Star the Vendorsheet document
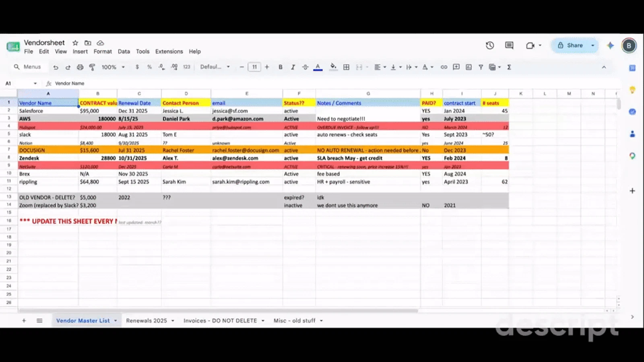 pos(75,43)
